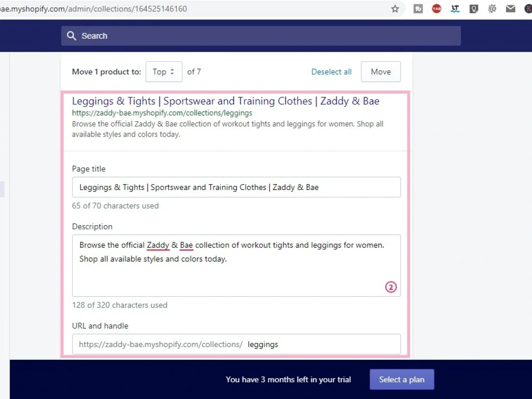Open the mail envelope extension icon
This screenshot has height=399, width=532.
coord(510,9)
